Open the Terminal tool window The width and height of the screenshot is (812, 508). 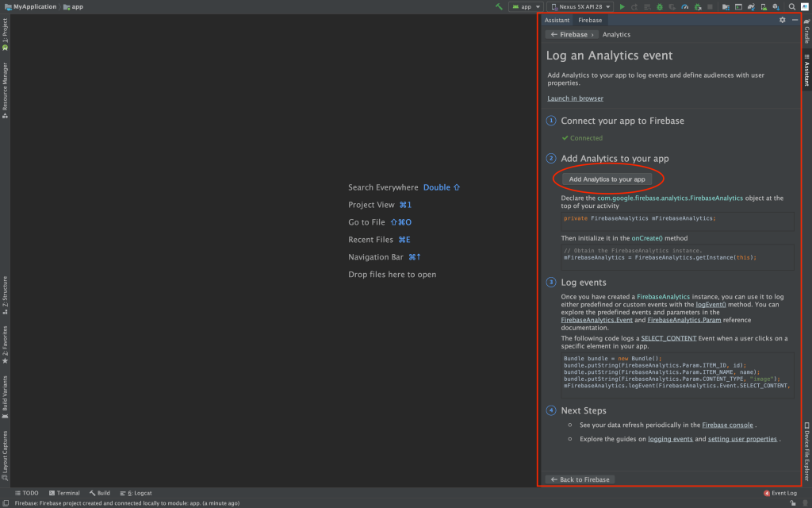[x=64, y=493]
